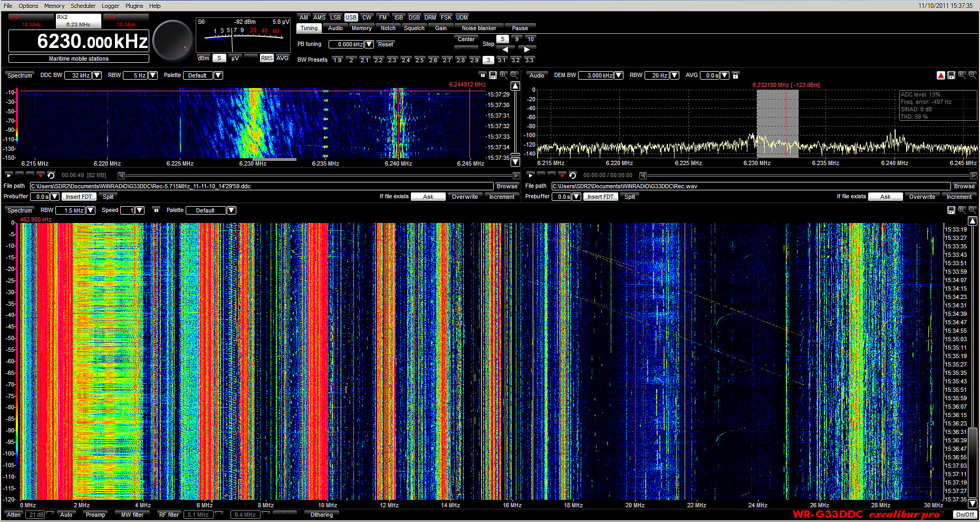Select USB demodulation mode
980x522 pixels.
351,17
